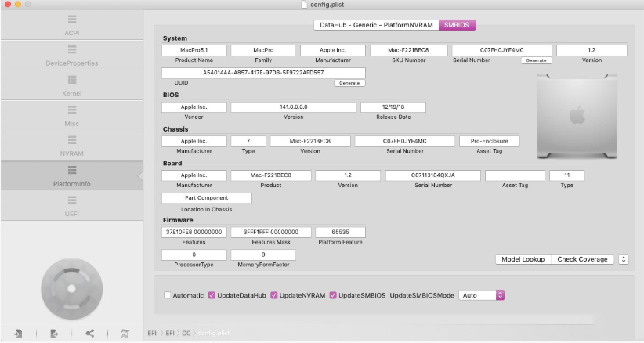Click the Chassis Asset Tag Pro-Enclosure field
This screenshot has height=343, width=644.
(x=489, y=141)
